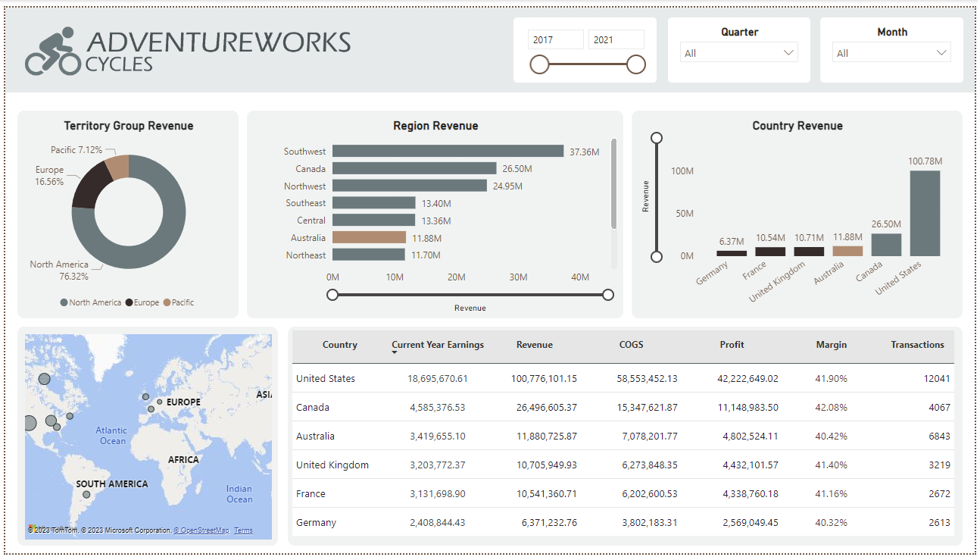This screenshot has height=557, width=980.
Task: Select the United Kingdom table row
Action: pos(623,465)
